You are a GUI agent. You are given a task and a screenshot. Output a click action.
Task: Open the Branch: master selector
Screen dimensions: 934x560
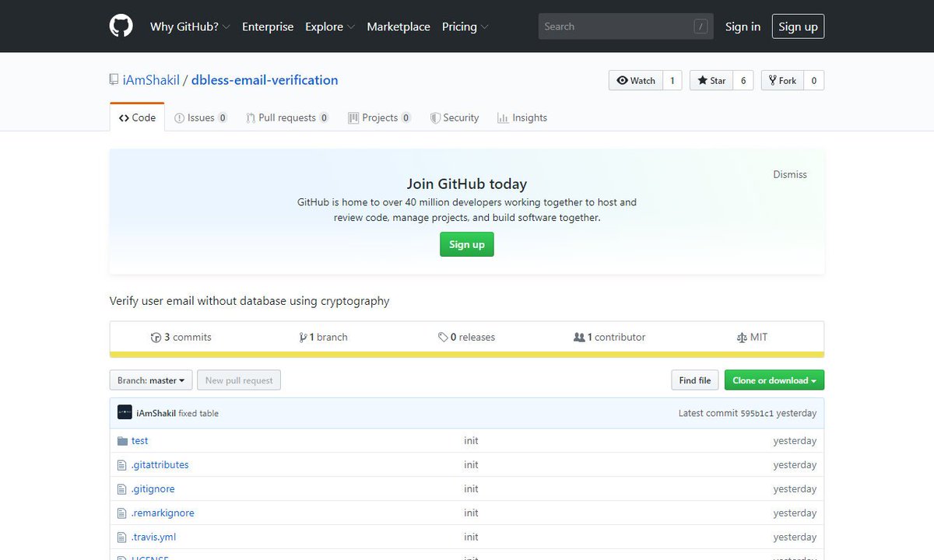[151, 380]
